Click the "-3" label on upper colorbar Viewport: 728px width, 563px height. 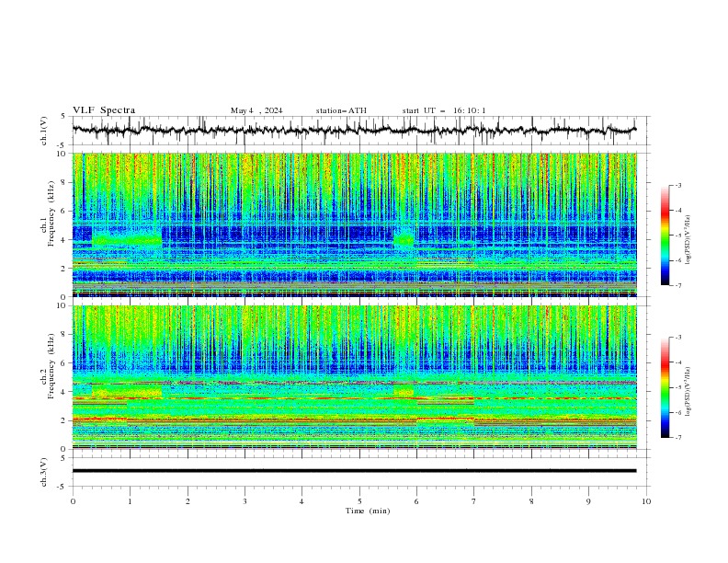pyautogui.click(x=677, y=185)
